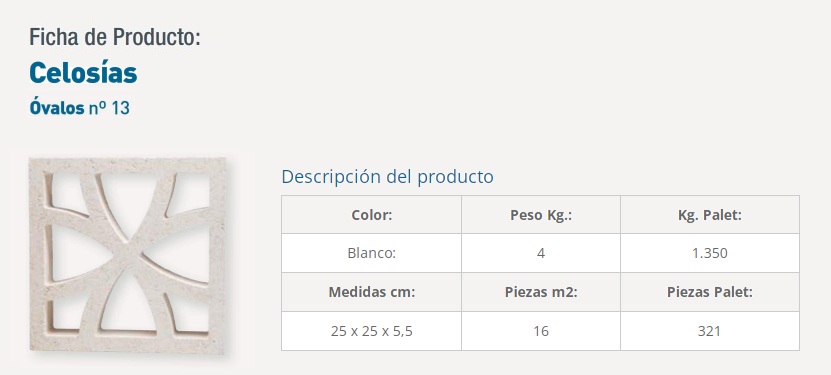Click the Óvalos nº 13 subtitle
The width and height of the screenshot is (831, 375).
tap(79, 108)
